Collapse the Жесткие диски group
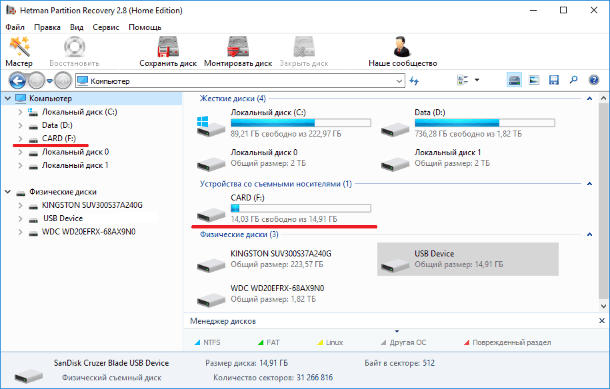610x389 pixels. 589,98
